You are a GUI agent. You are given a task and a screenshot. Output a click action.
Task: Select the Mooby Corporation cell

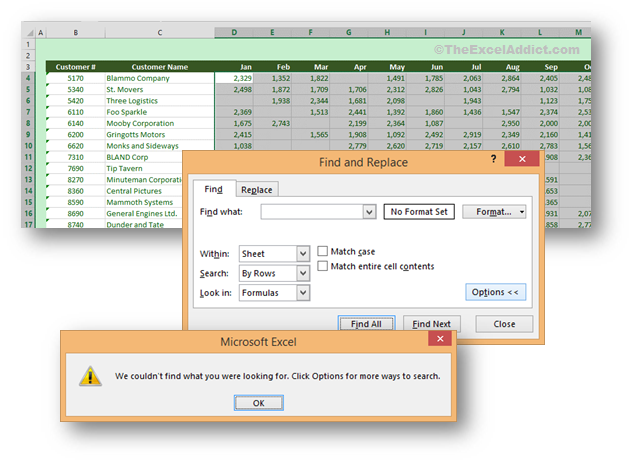click(160, 123)
